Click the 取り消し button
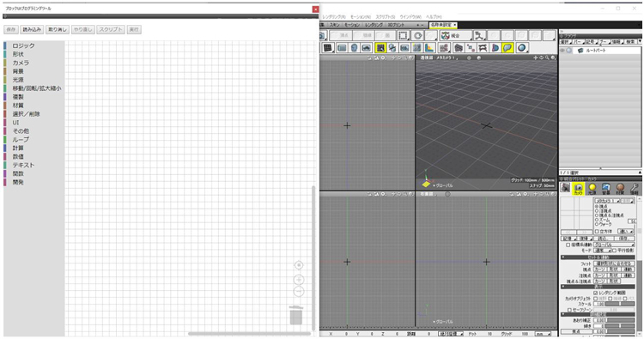 [57, 29]
